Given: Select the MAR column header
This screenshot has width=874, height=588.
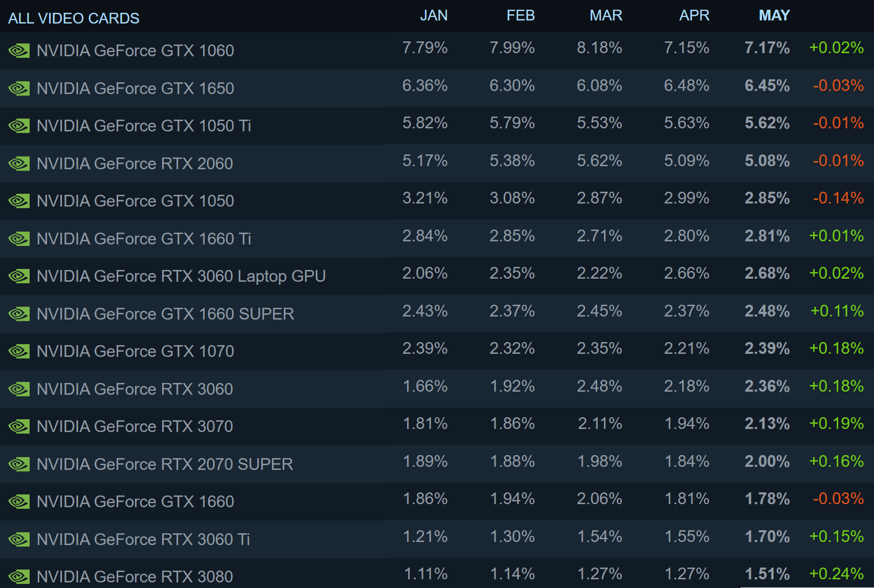Looking at the screenshot, I should point(606,15).
